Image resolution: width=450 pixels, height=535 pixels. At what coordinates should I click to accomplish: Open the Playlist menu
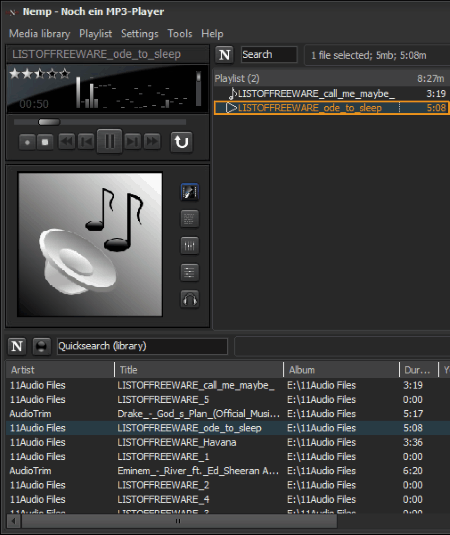tap(96, 34)
